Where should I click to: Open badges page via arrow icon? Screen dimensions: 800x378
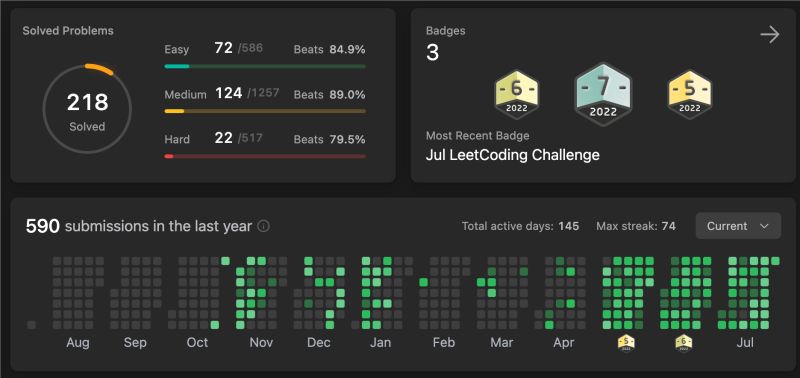pos(769,35)
